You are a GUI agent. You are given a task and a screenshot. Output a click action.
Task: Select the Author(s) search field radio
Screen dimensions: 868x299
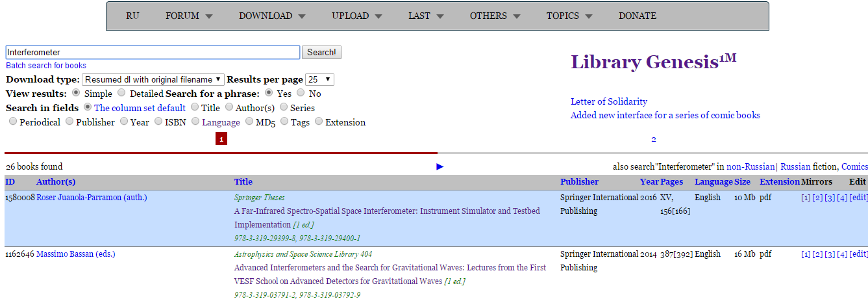point(229,108)
